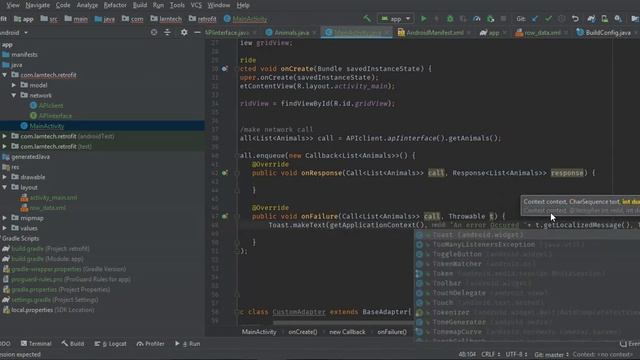
Task: Open the Build menu
Action: (x=140, y=5)
